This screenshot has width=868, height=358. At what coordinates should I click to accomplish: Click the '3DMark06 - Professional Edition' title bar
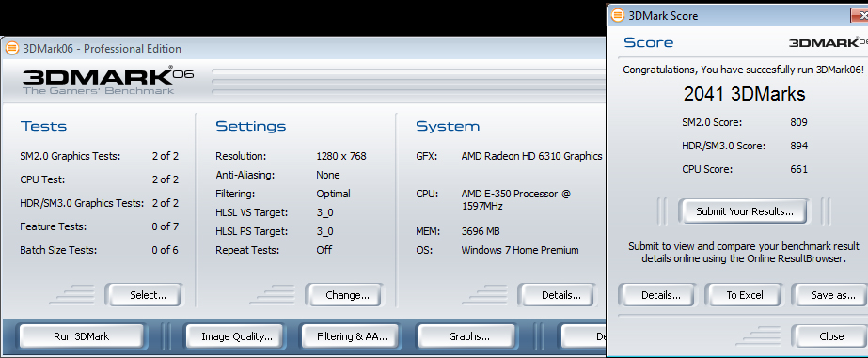click(102, 49)
